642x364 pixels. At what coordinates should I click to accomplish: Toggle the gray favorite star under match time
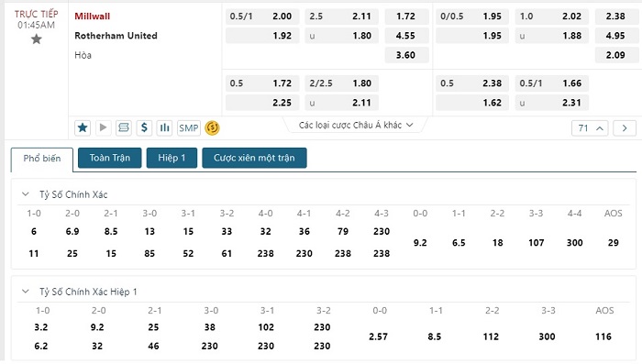(37, 39)
